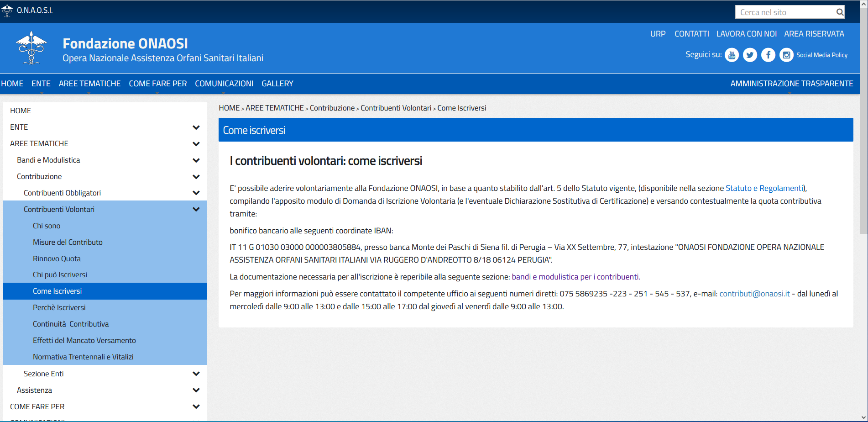Expand Bandi e Modulistica chevron
The width and height of the screenshot is (868, 422).
click(x=196, y=160)
